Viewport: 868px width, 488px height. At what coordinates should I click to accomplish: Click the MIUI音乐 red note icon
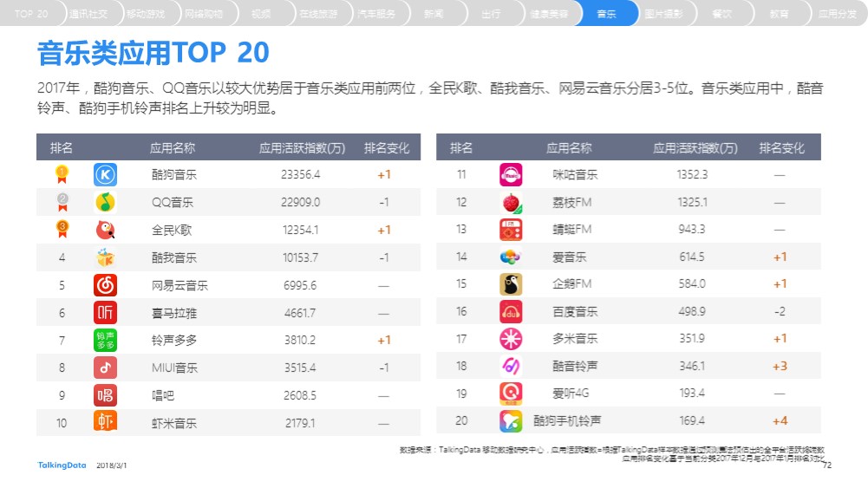pos(105,368)
